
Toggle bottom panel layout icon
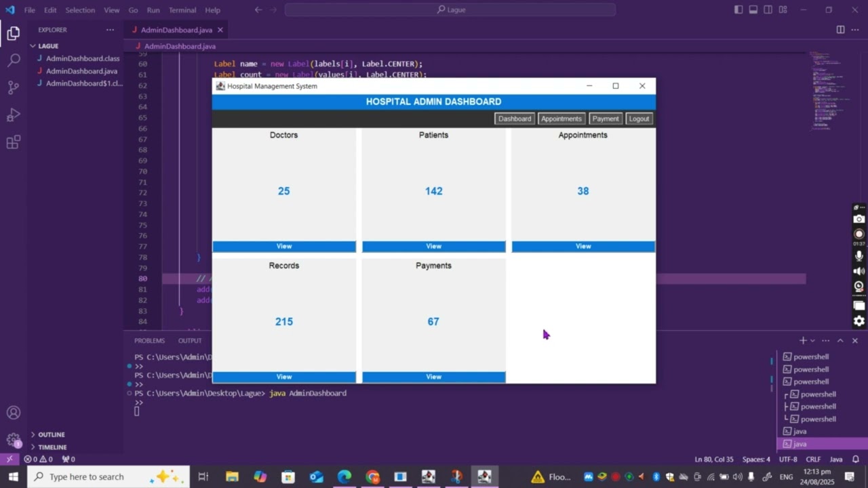click(x=753, y=10)
